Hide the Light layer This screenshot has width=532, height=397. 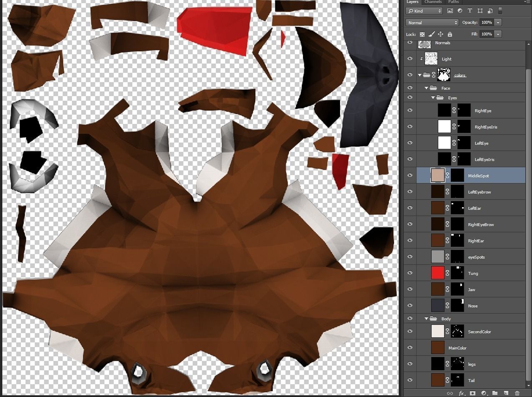pyautogui.click(x=410, y=59)
